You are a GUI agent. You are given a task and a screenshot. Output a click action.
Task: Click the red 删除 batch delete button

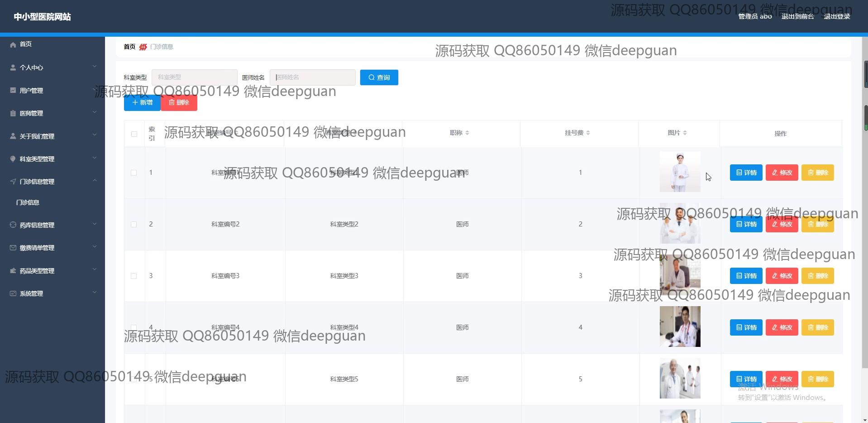(179, 103)
